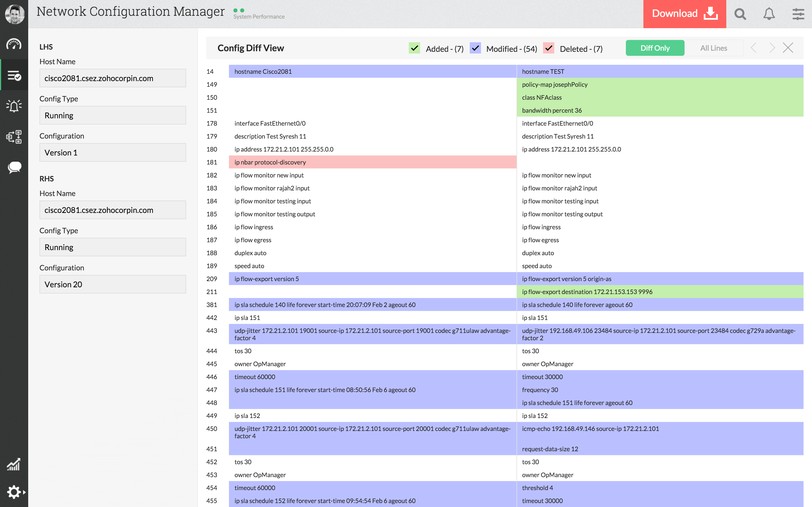
Task: Toggle the Deleted lines checkbox
Action: 548,48
